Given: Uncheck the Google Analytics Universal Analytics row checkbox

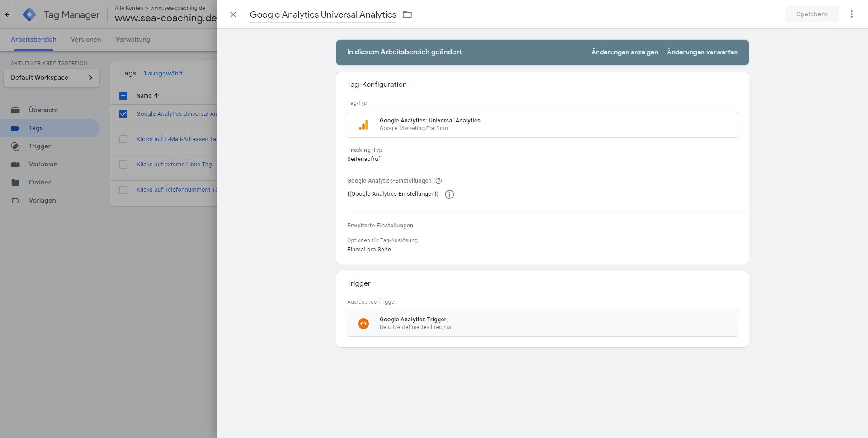Looking at the screenshot, I should (x=123, y=114).
